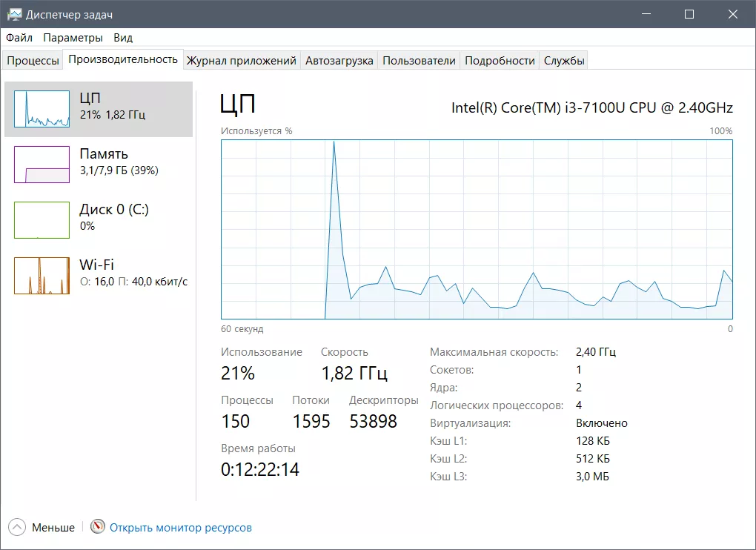
Task: Click the Потоки count 1595
Action: [x=311, y=421]
